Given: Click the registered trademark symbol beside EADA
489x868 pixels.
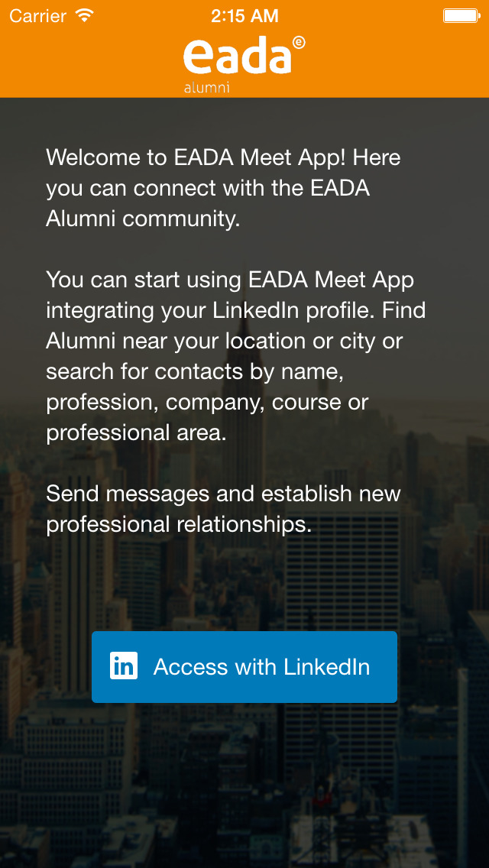Looking at the screenshot, I should pyautogui.click(x=298, y=44).
